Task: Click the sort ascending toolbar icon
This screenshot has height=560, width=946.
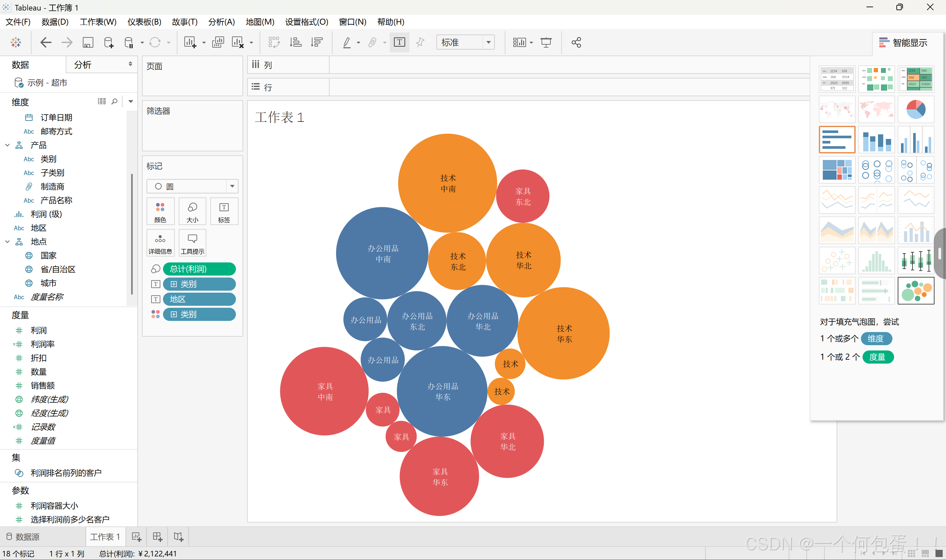Action: click(x=296, y=42)
